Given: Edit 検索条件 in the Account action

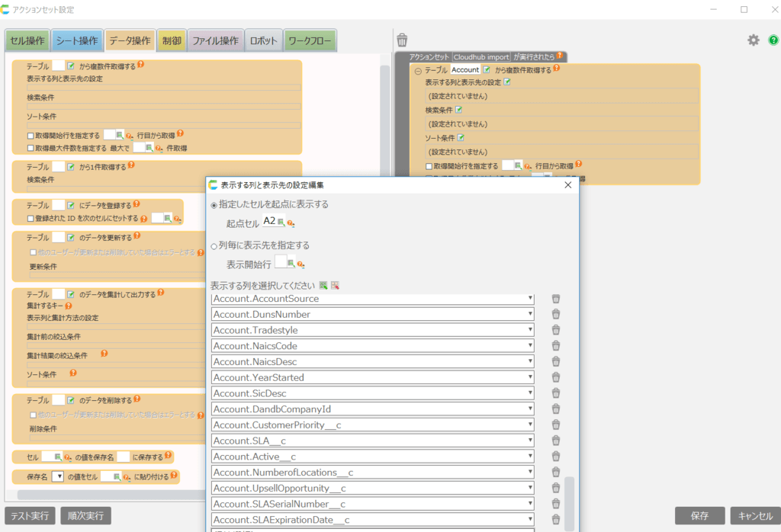Looking at the screenshot, I should click(x=458, y=110).
